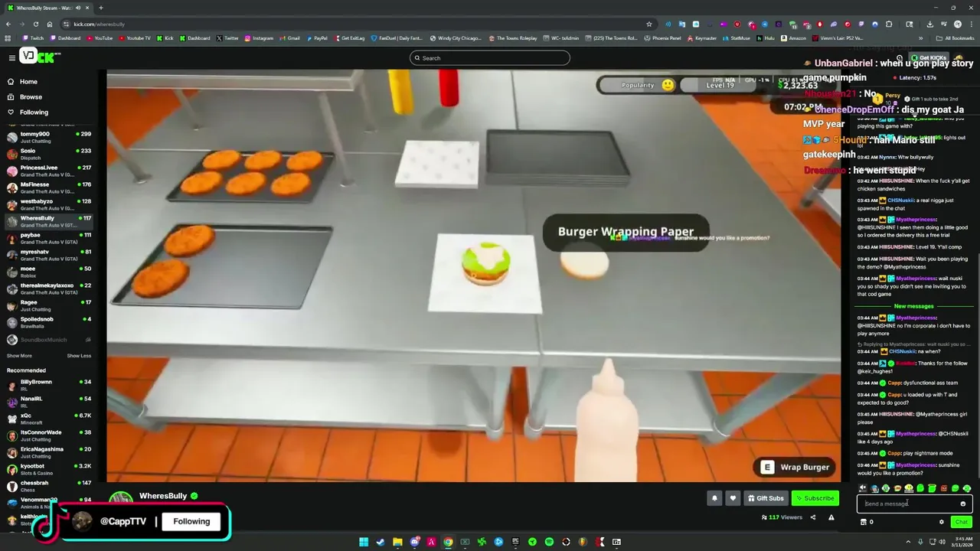Screen dimensions: 980x551
Task: Open Spotify from the taskbar
Action: pyautogui.click(x=549, y=542)
